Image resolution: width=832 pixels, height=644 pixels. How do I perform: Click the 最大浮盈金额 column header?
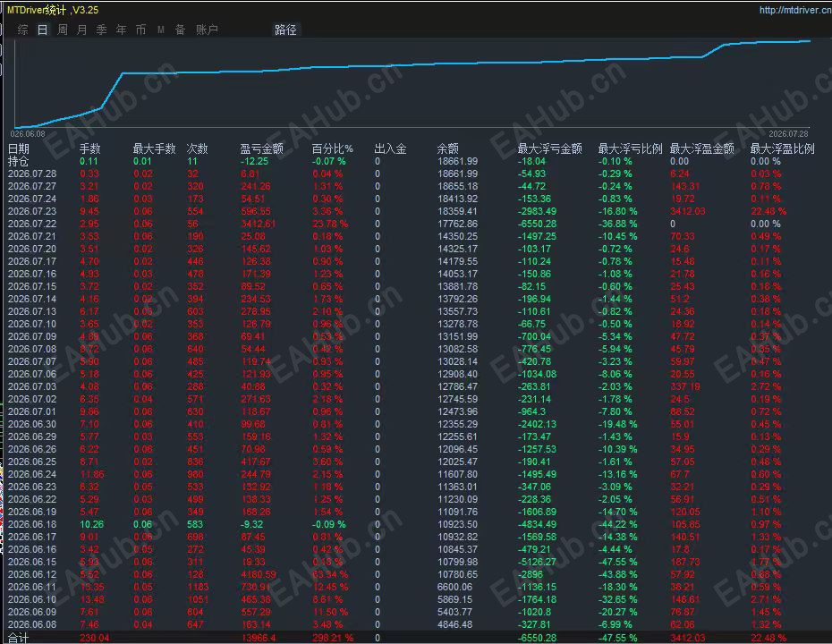[702, 148]
